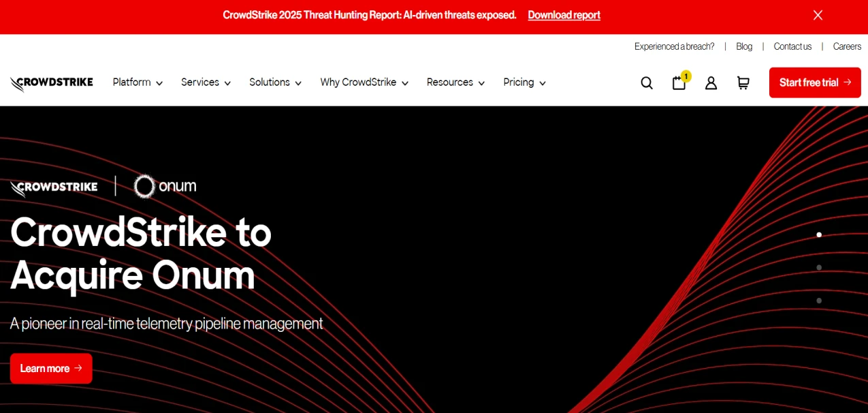Click the CrowdStrike logo in hero section
This screenshot has height=413, width=868.
coord(54,187)
